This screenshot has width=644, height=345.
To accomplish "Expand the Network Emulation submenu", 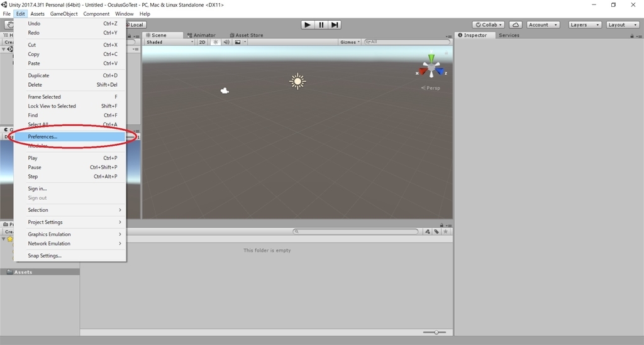I will [x=70, y=243].
